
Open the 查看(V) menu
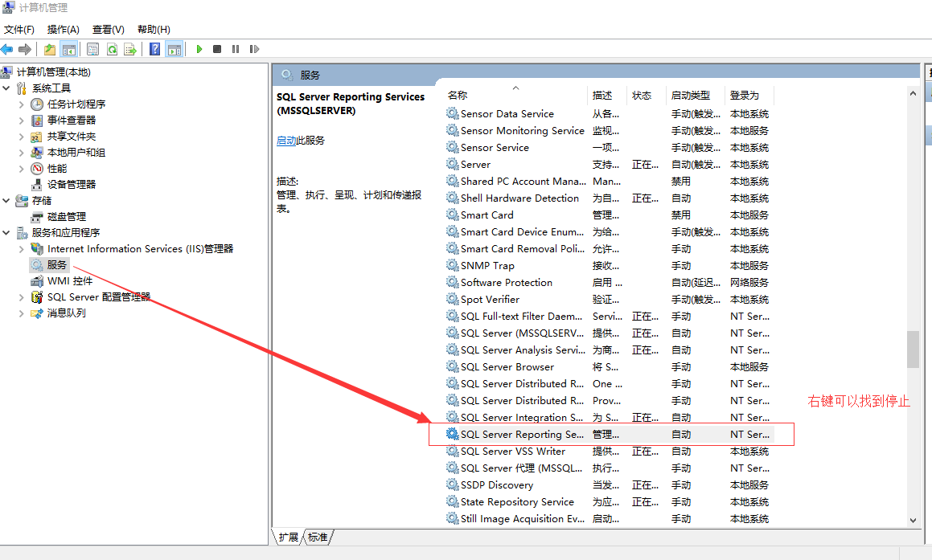click(x=109, y=29)
